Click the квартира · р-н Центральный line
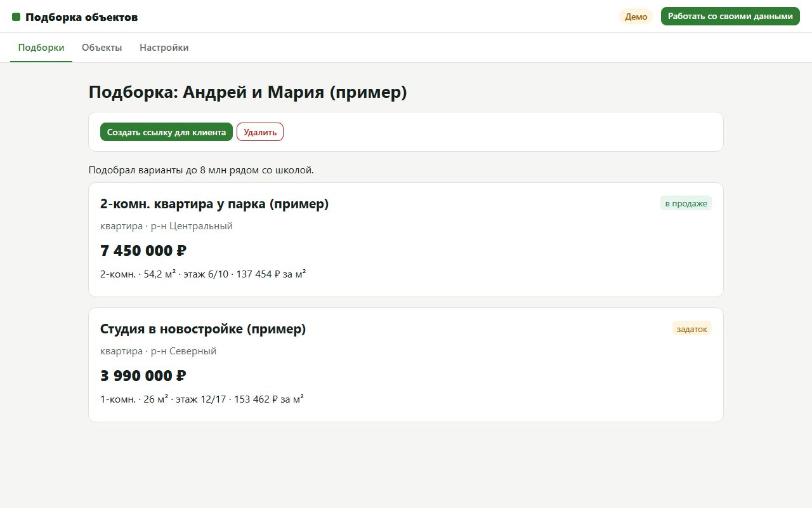Screen dimensions: 812x508 (166, 226)
